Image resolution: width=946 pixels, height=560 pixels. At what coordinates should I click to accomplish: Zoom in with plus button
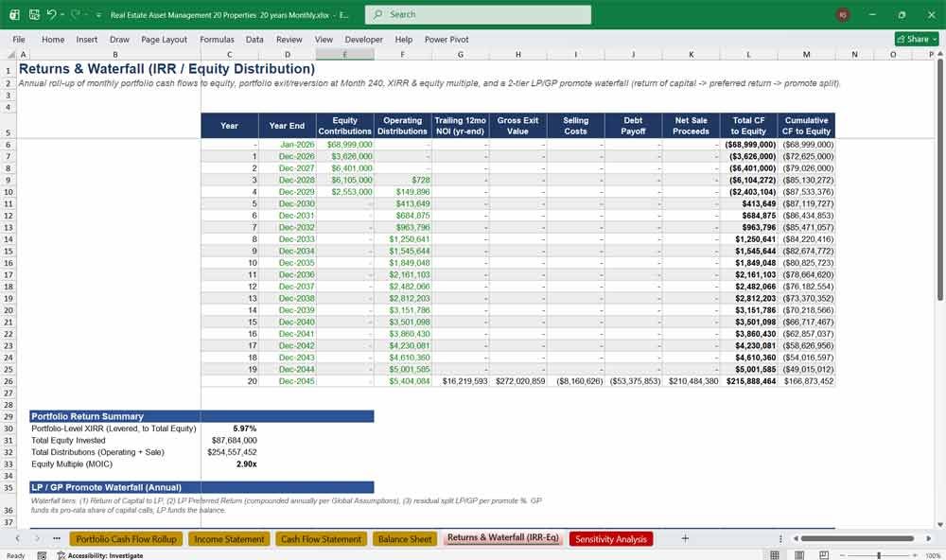pyautogui.click(x=915, y=555)
